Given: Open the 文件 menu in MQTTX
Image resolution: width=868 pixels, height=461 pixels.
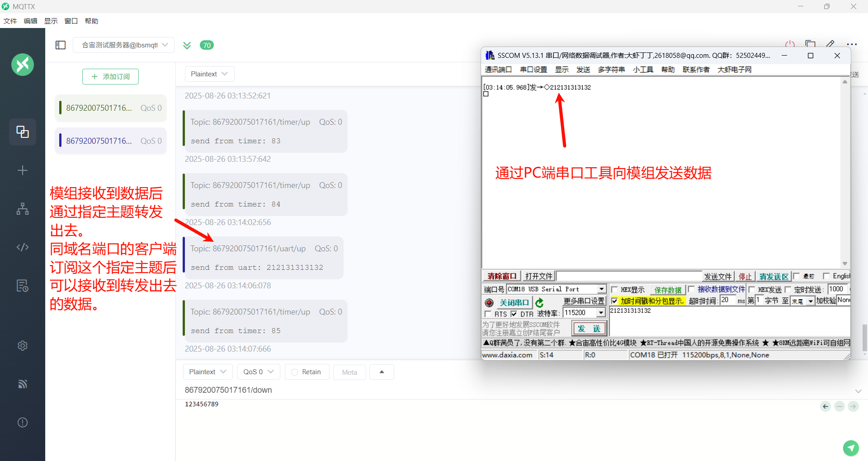Looking at the screenshot, I should [10, 21].
